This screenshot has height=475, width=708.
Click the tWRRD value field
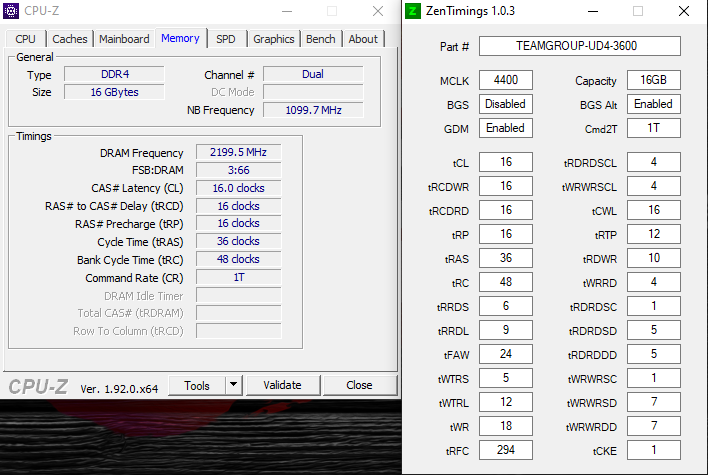coord(654,282)
